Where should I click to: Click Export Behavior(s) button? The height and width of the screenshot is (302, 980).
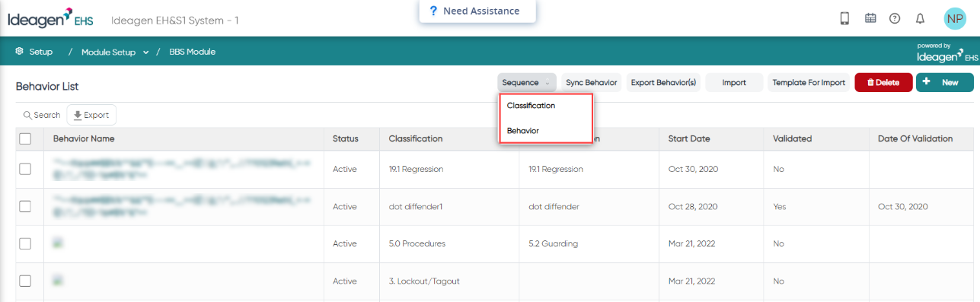click(x=663, y=82)
